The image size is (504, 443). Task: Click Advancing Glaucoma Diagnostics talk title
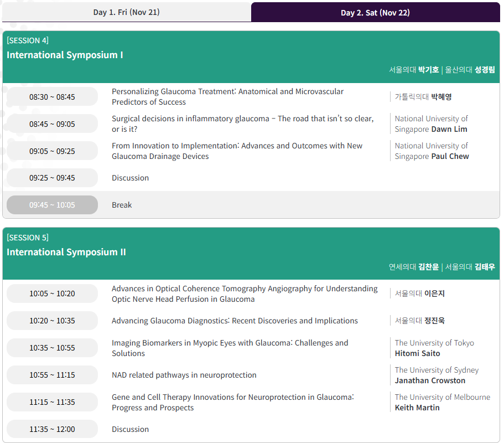coord(235,321)
